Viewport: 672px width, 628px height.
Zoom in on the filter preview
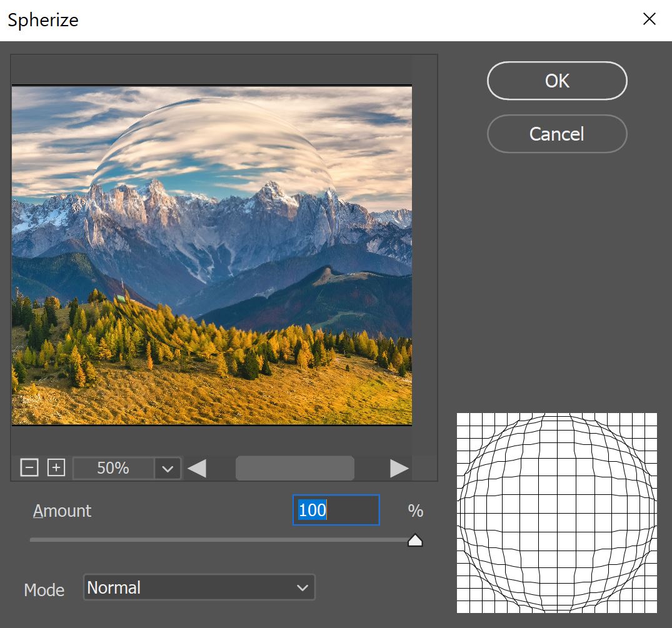tap(56, 467)
